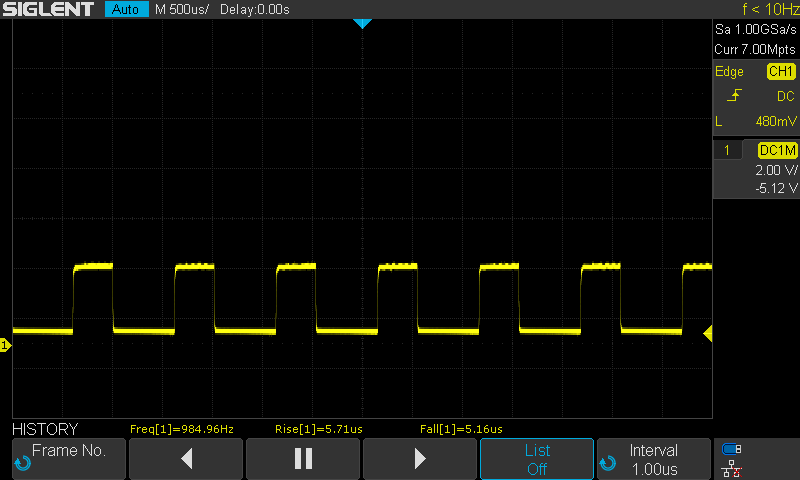Click the -5.12 V offset value

(776, 188)
